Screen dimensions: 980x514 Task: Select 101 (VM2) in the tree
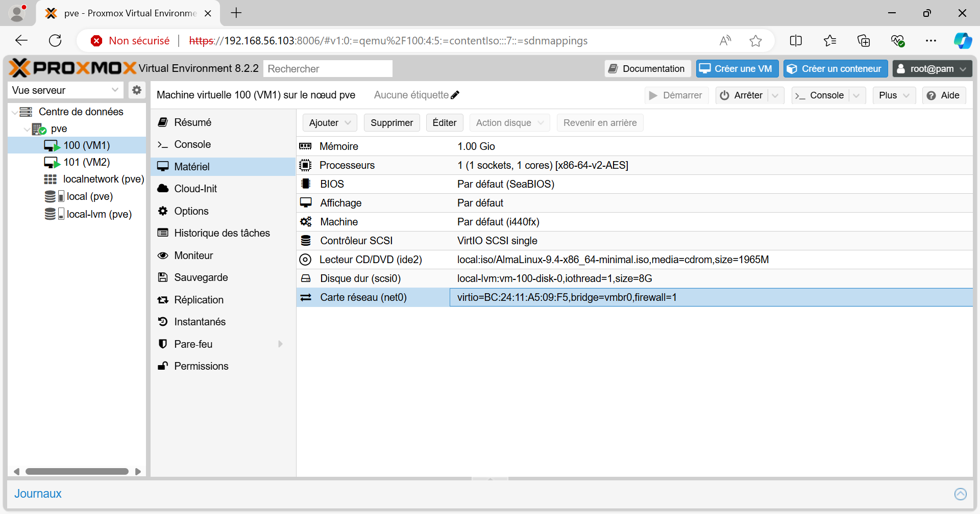click(77, 162)
